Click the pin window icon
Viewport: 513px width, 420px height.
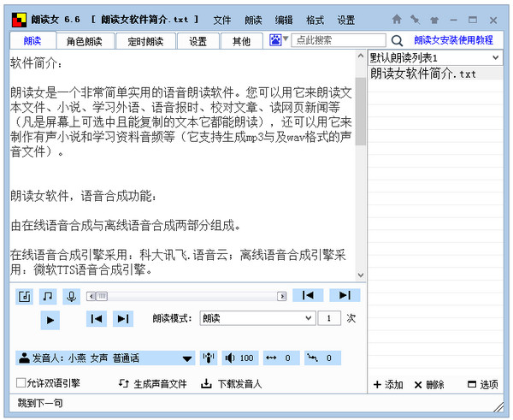pos(415,20)
